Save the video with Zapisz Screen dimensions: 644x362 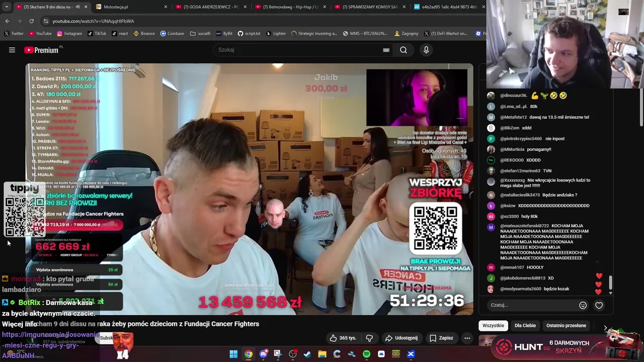click(441, 338)
